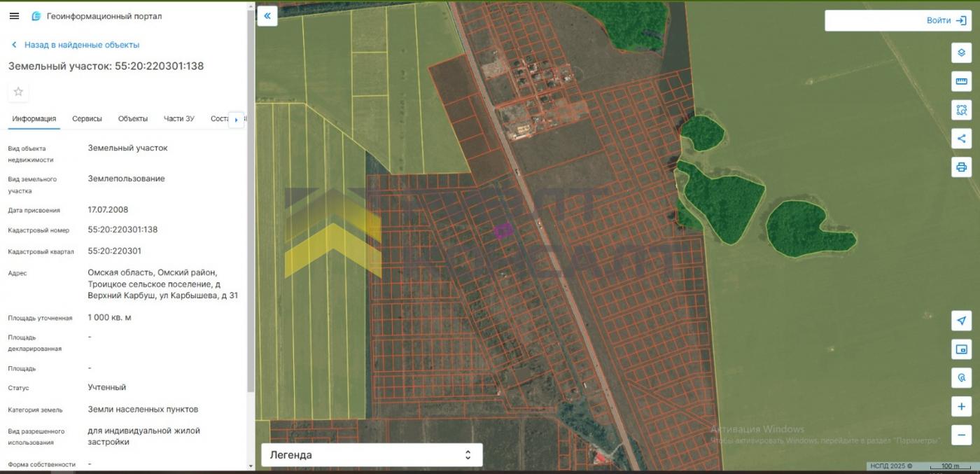Open the hamburger main menu

click(14, 16)
